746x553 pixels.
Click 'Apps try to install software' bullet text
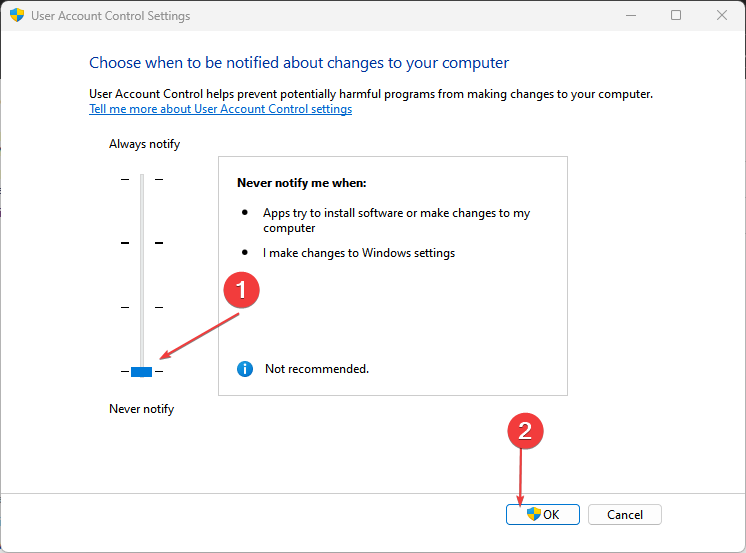(x=396, y=220)
